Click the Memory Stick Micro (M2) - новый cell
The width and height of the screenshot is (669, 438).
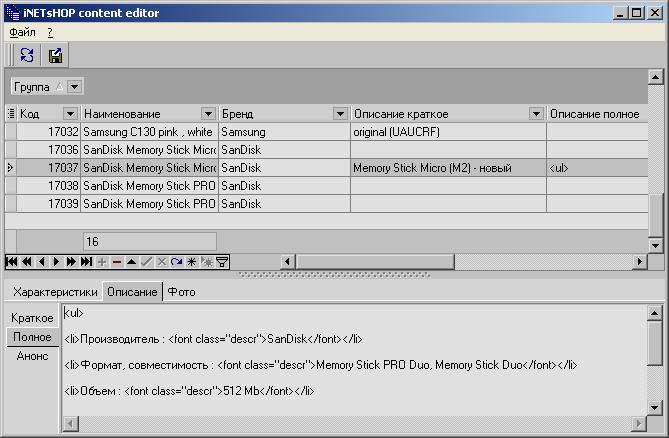(x=448, y=168)
